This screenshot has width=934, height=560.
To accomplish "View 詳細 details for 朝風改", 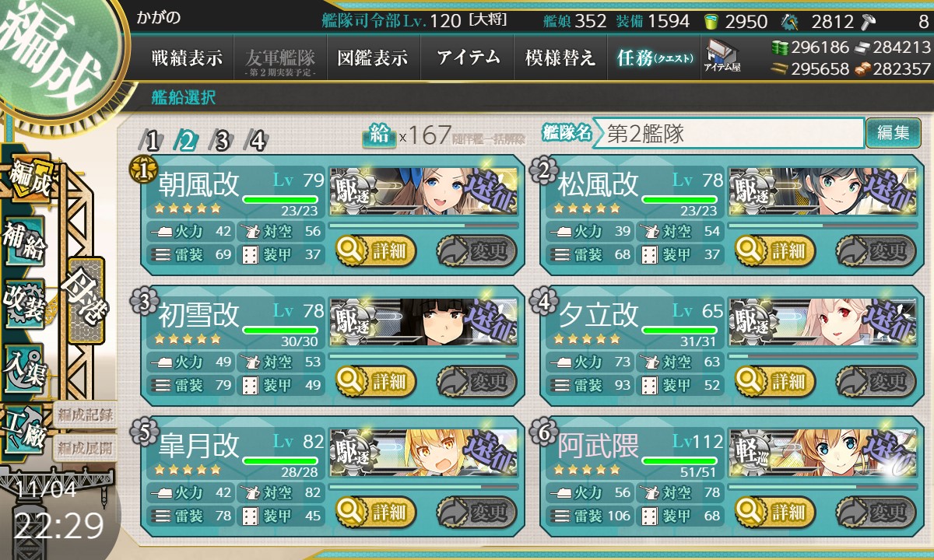I will [377, 250].
